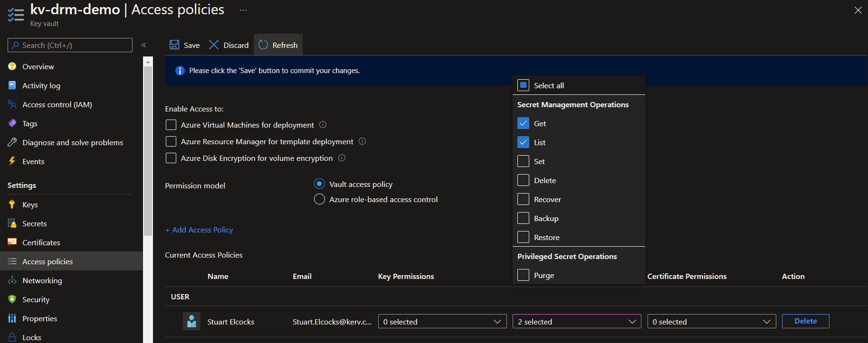Open Secret Permissions dropdown showing 2 selected
Image resolution: width=868 pixels, height=343 pixels.
coord(577,321)
